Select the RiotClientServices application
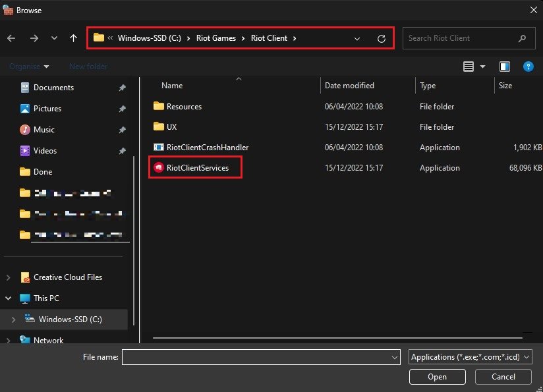The image size is (543, 392). coord(197,168)
